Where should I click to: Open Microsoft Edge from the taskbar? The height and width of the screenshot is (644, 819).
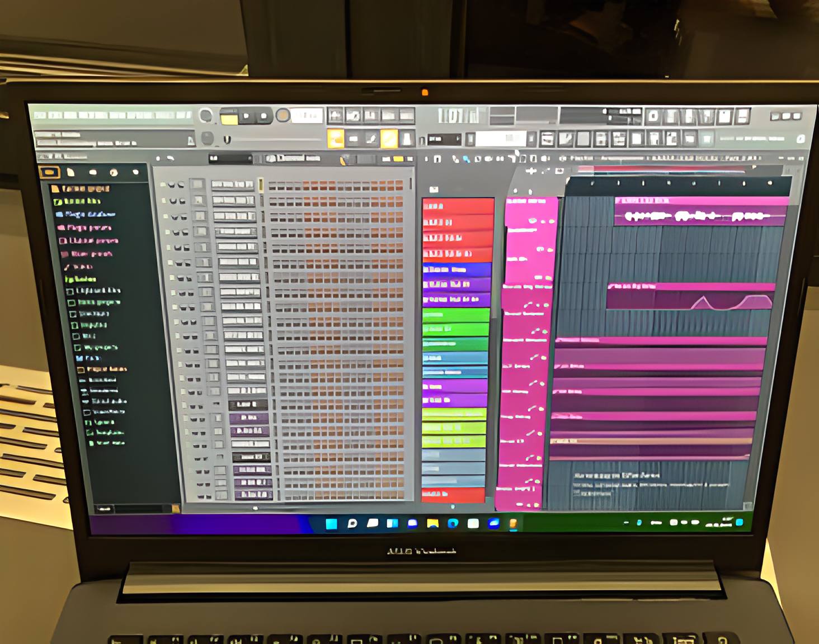pyautogui.click(x=453, y=524)
